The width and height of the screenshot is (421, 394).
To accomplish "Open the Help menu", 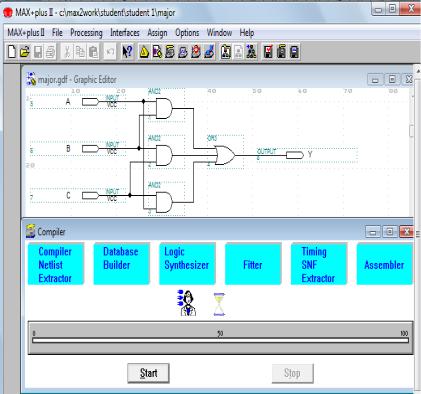I will [x=247, y=33].
